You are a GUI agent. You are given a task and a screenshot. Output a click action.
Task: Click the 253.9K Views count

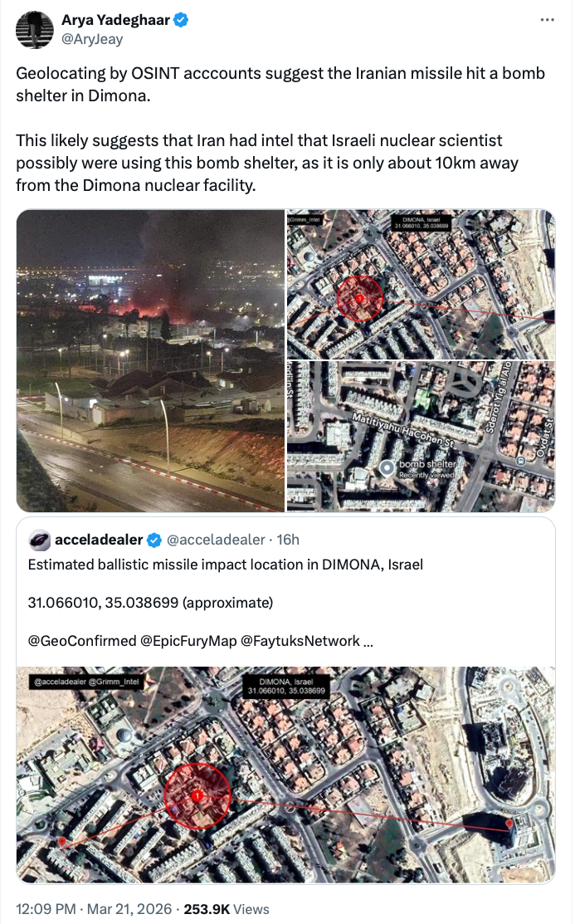pyautogui.click(x=233, y=909)
